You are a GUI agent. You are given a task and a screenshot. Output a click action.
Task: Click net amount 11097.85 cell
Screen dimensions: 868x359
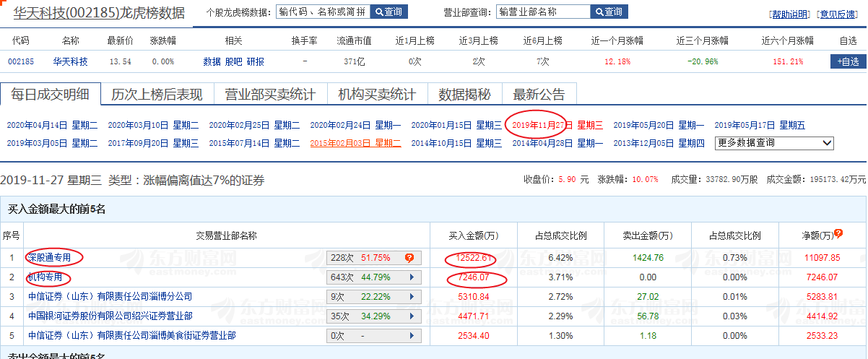click(822, 257)
